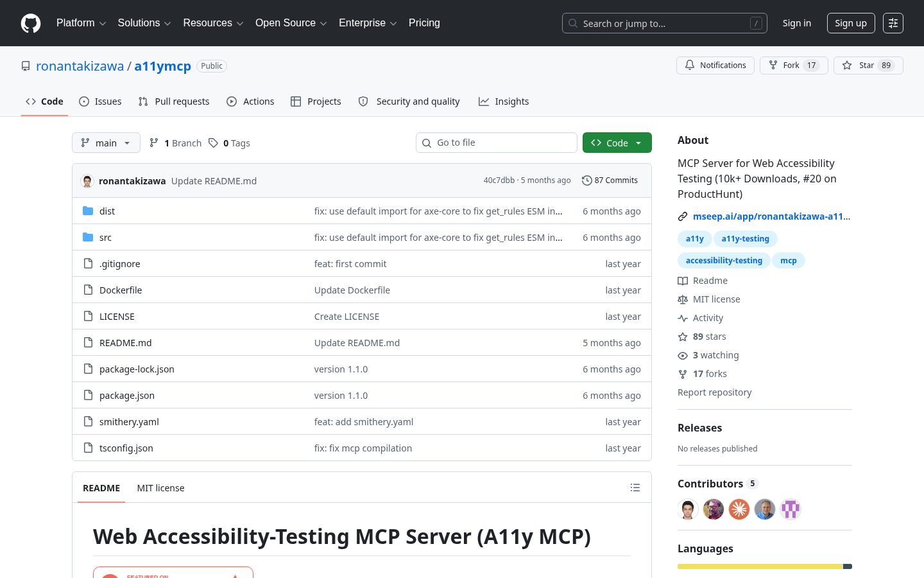Open the .gitignore file
Image resolution: width=924 pixels, height=578 pixels.
pos(119,264)
